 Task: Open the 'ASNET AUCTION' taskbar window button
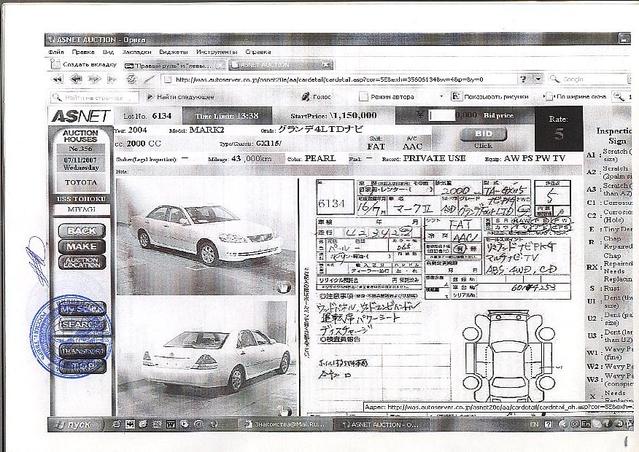381,424
